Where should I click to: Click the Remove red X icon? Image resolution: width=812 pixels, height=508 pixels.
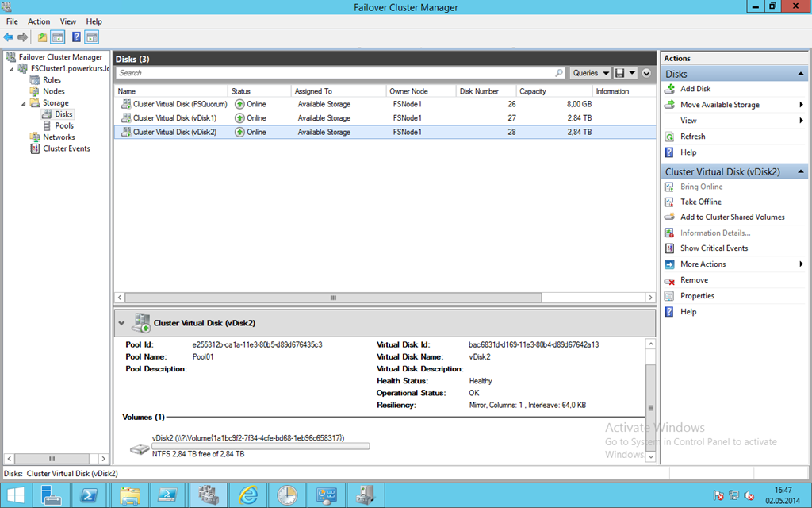669,280
